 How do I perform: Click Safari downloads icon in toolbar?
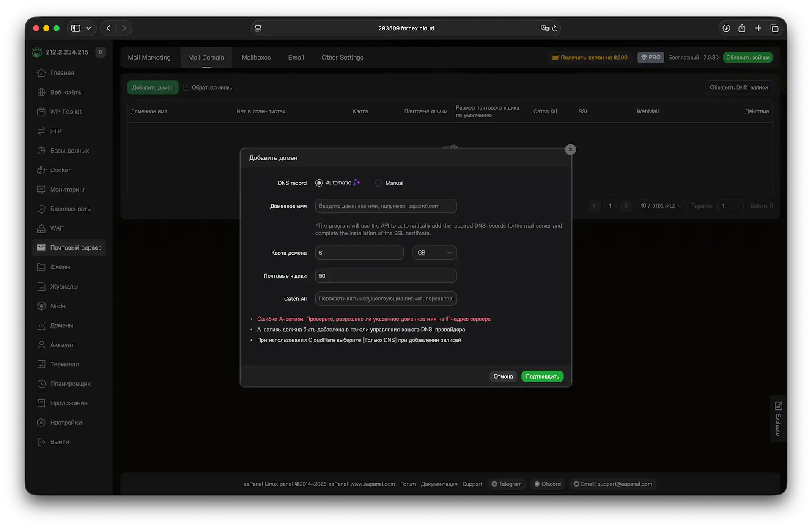tap(726, 28)
